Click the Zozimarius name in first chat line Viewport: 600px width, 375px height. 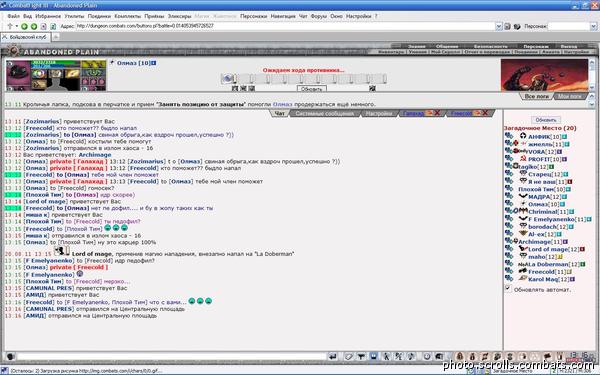[42, 121]
